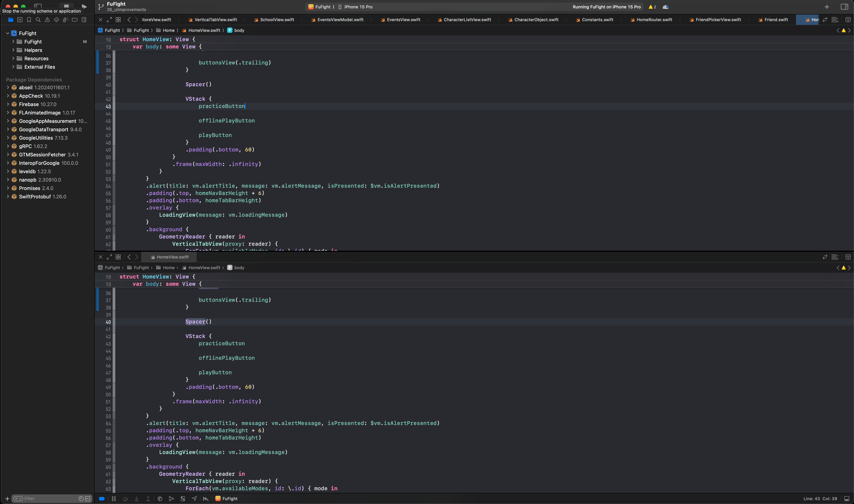Image resolution: width=854 pixels, height=504 pixels.
Task: Expand top editor to focus mode
Action: (109, 20)
